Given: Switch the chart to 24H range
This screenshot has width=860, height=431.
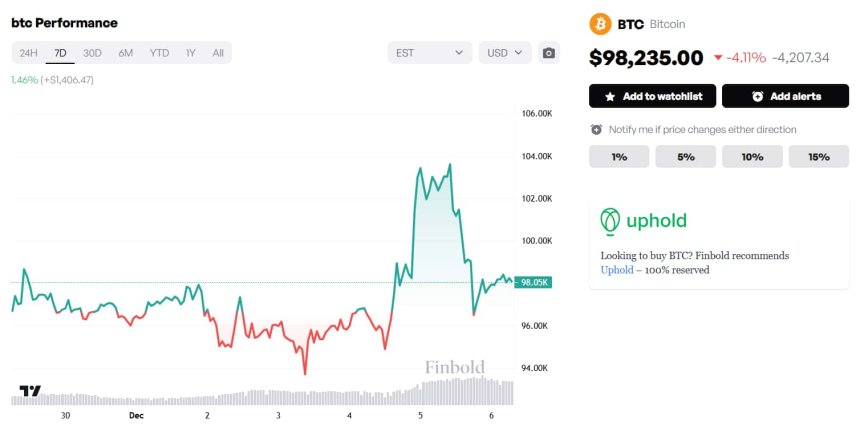Looking at the screenshot, I should pyautogui.click(x=28, y=53).
